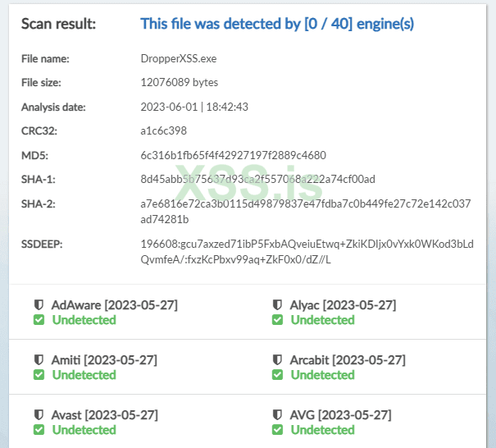Screen dimensions: 496x448
Task: Click the AVG engine name label
Action: [x=303, y=415]
